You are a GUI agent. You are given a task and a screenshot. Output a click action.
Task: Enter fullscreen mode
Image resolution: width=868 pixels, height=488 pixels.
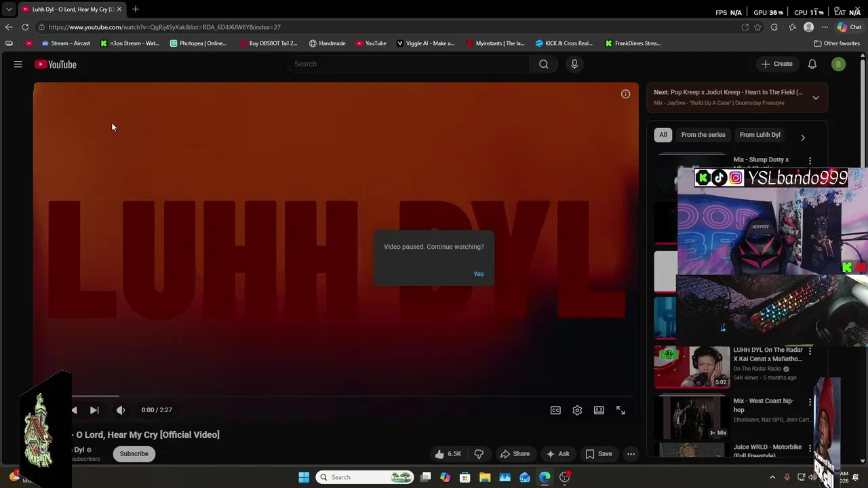pos(620,410)
